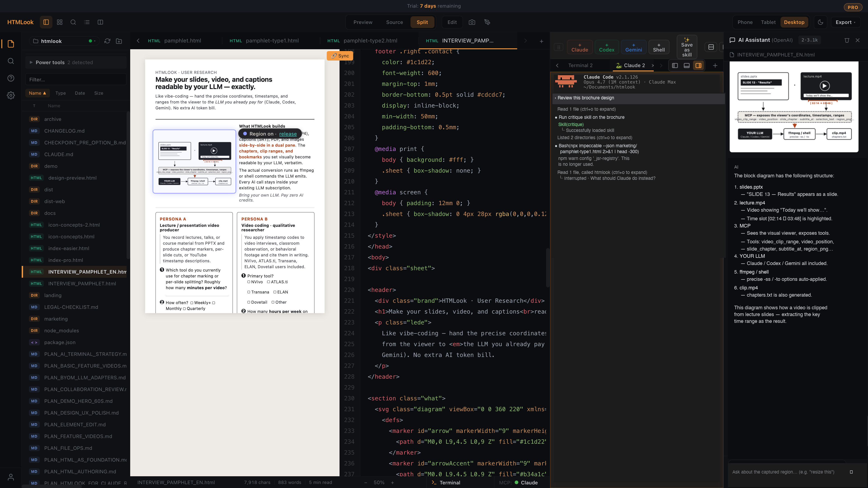Click the send icon in AI Assistant input
The image size is (868, 488).
point(851,472)
